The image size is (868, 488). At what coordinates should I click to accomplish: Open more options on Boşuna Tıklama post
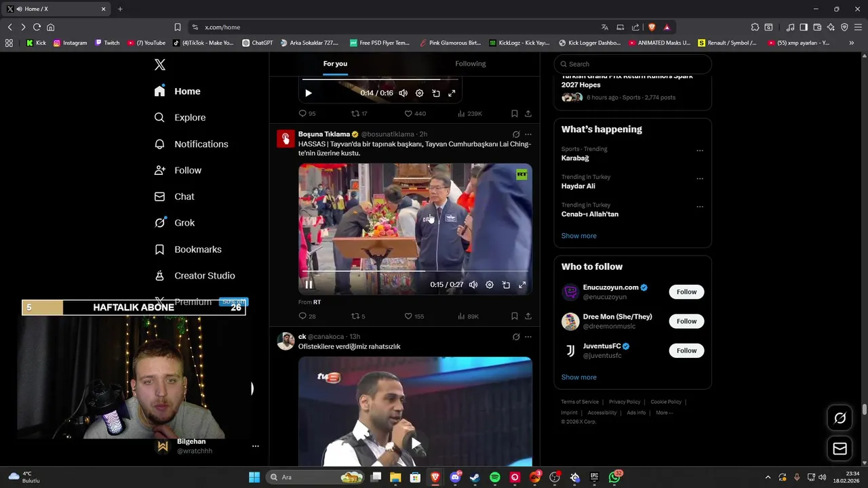click(x=528, y=134)
